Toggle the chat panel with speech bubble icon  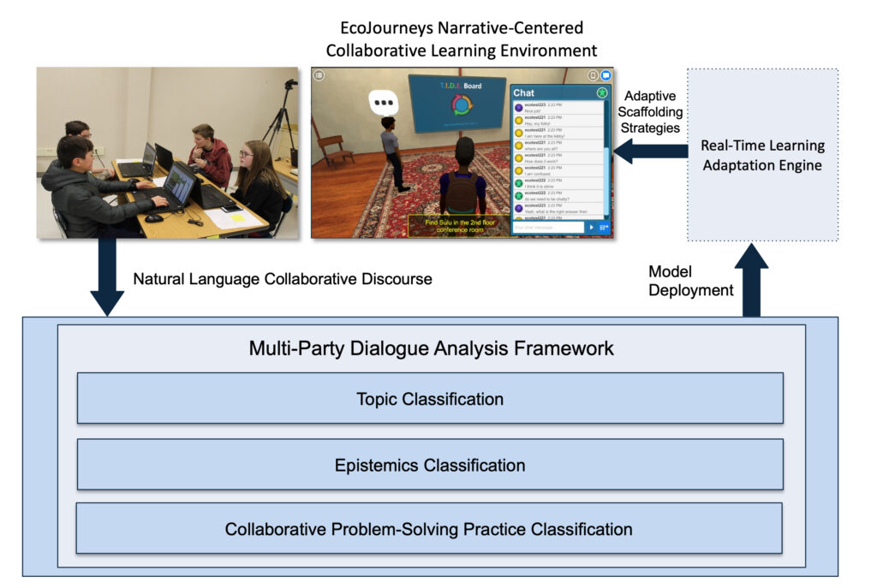click(606, 75)
